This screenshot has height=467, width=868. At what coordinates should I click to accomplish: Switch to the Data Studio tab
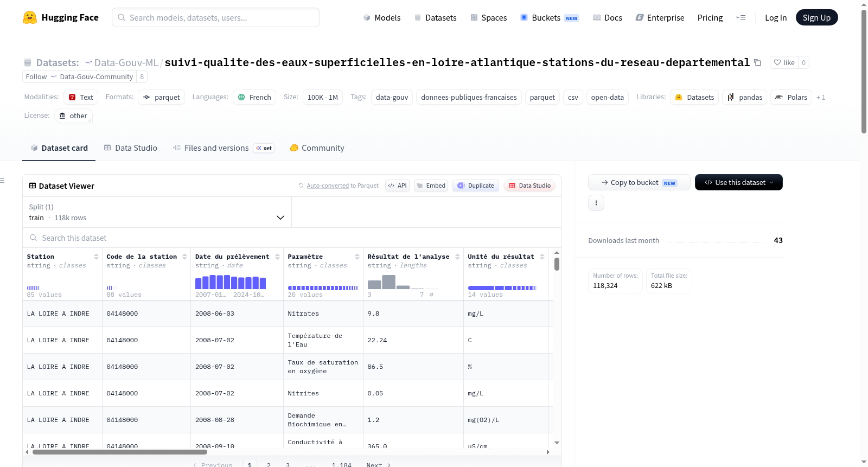[130, 148]
